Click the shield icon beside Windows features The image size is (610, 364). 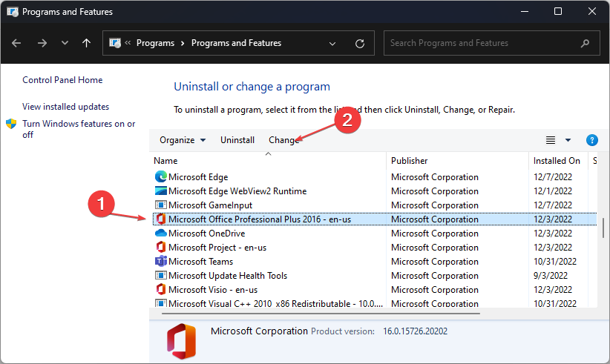tap(11, 124)
